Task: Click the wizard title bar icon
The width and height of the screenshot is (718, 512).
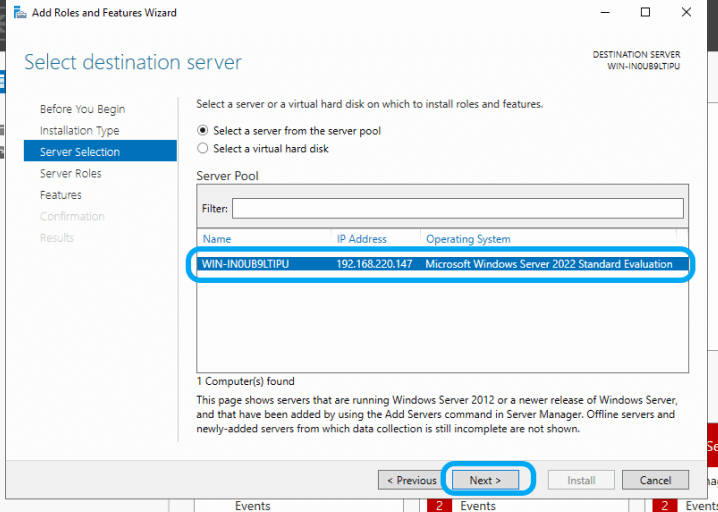Action: click(20, 12)
